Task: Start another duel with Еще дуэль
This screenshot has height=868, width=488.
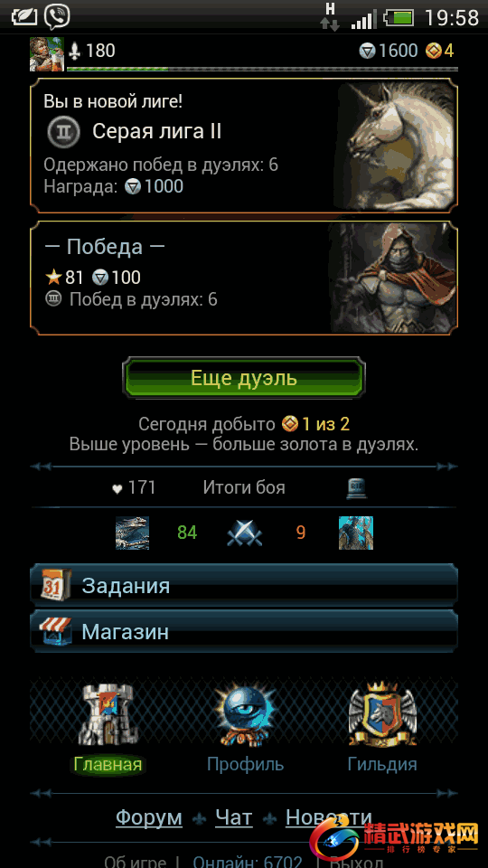Action: 244,378
